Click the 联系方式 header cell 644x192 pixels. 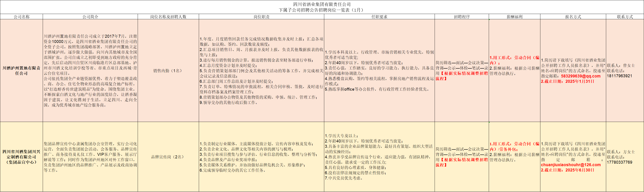click(625, 17)
